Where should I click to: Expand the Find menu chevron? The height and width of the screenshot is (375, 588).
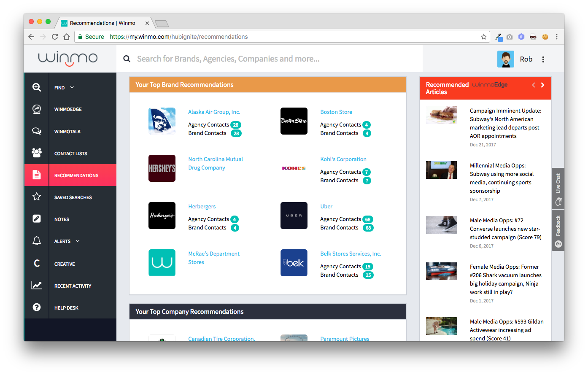72,87
